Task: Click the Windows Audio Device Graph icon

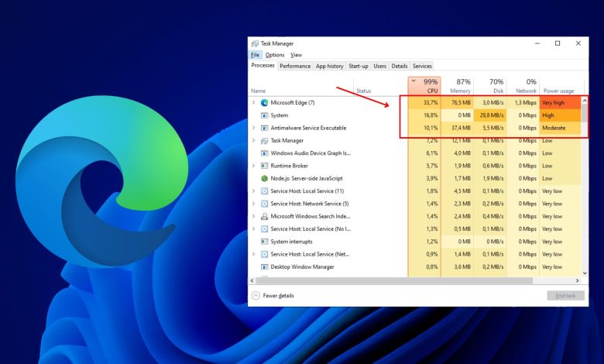Action: (264, 153)
